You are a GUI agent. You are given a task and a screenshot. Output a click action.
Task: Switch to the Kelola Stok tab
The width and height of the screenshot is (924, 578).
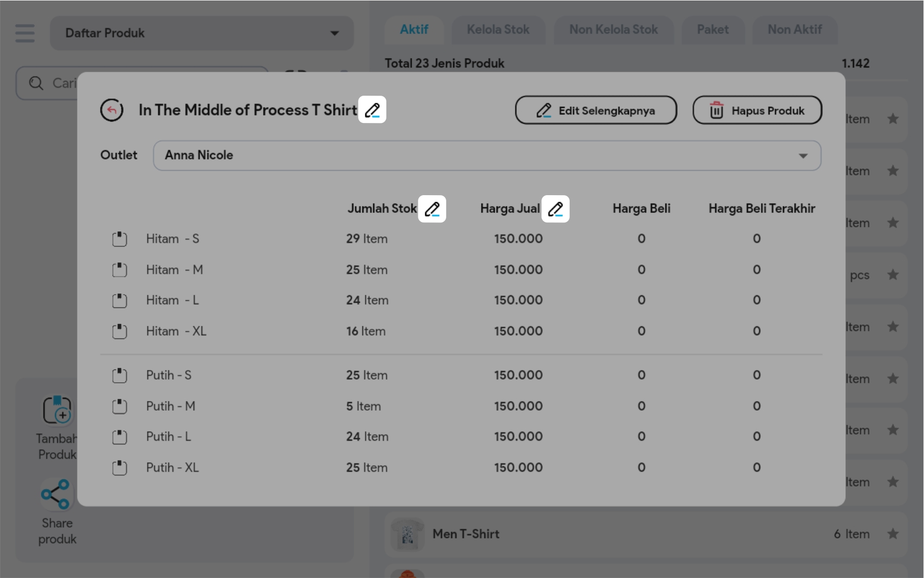point(498,30)
